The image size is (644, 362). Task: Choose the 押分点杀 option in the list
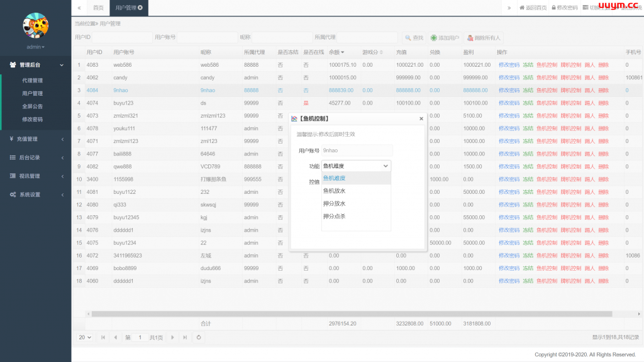coord(334,217)
